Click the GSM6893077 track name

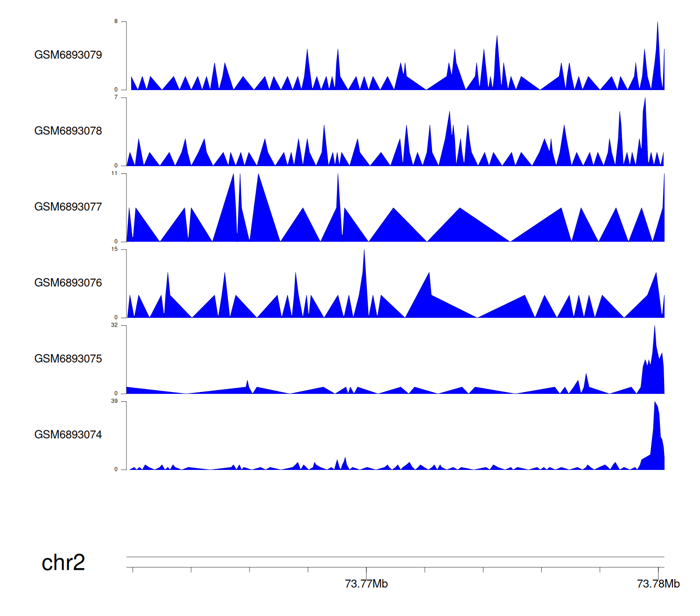coord(68,207)
